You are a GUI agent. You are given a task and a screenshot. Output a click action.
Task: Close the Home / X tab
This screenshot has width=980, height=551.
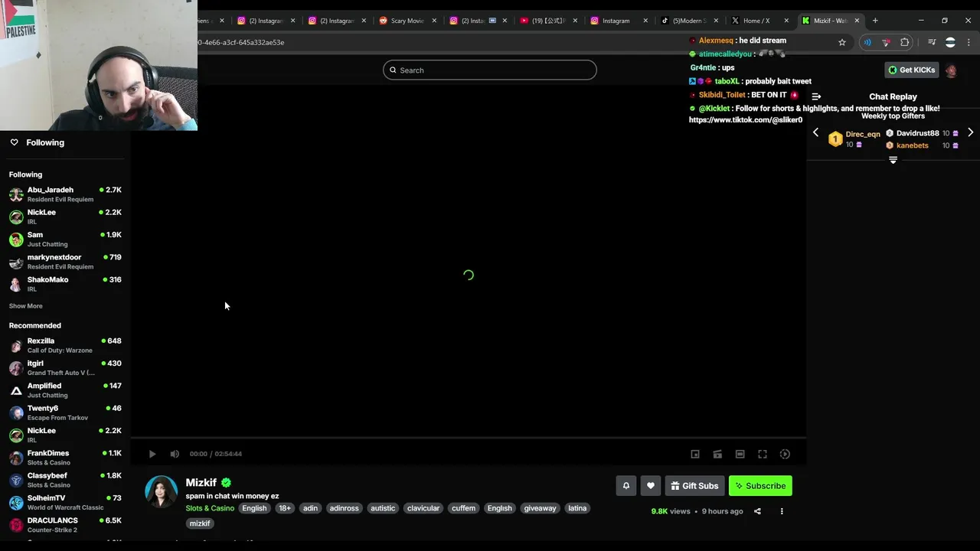tap(786, 21)
